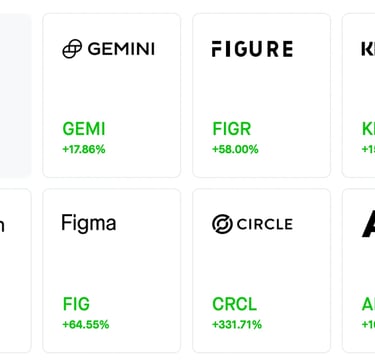Click the Gemini logo icon
This screenshot has height=361, width=375.
click(x=72, y=49)
